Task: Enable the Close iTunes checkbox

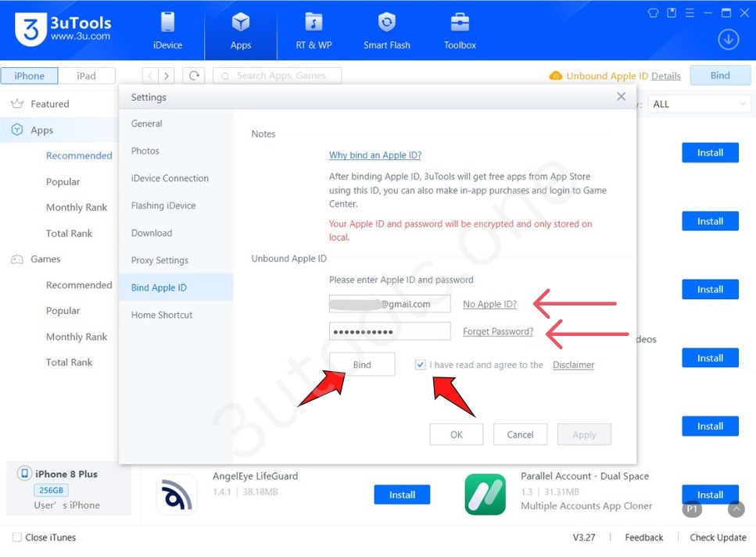Action: (17, 537)
